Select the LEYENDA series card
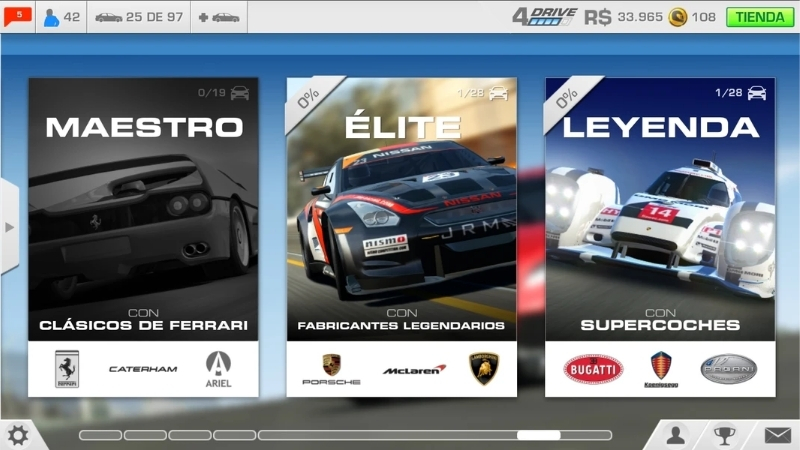Screen dimensions: 800x450 [x=660, y=237]
